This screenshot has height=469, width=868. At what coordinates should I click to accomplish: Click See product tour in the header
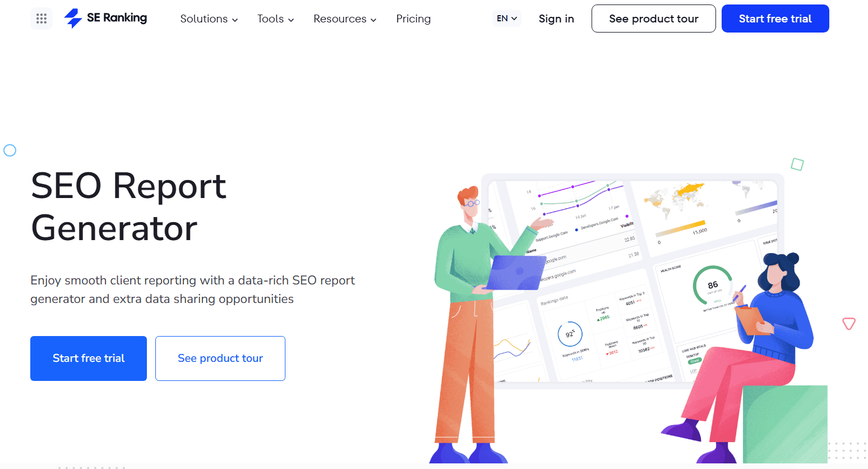tap(654, 19)
